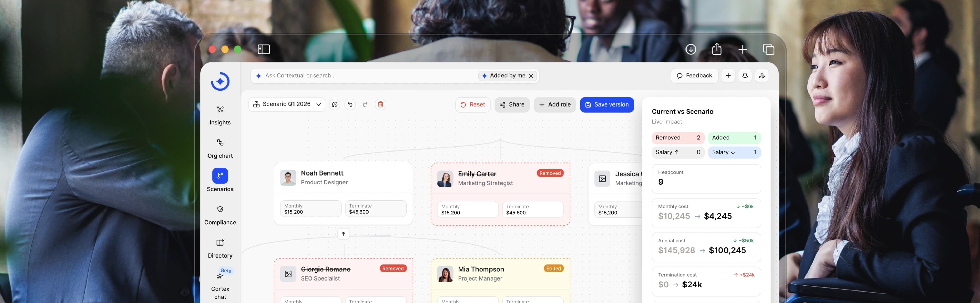Click Noah Bennett's Terminate $45,600 field
Screen dimensions: 980x303
click(376, 208)
